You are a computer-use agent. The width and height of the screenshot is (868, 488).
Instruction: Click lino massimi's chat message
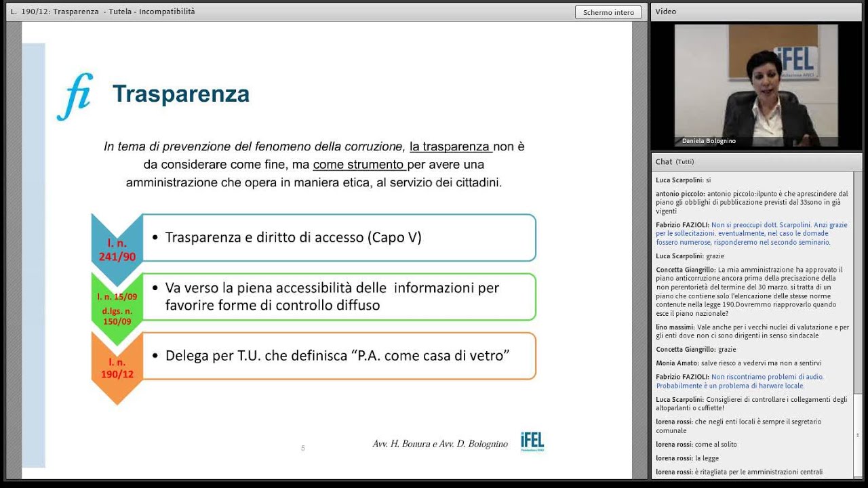752,331
